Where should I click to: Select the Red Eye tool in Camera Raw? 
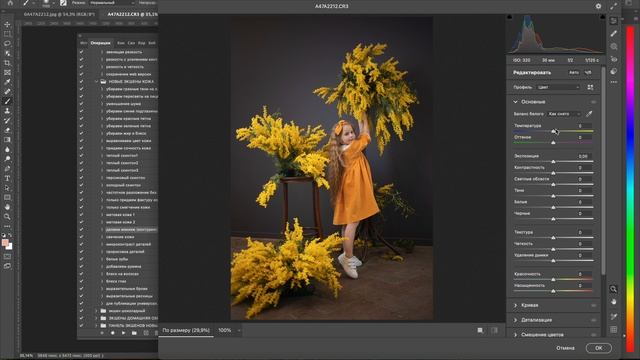pyautogui.click(x=613, y=59)
